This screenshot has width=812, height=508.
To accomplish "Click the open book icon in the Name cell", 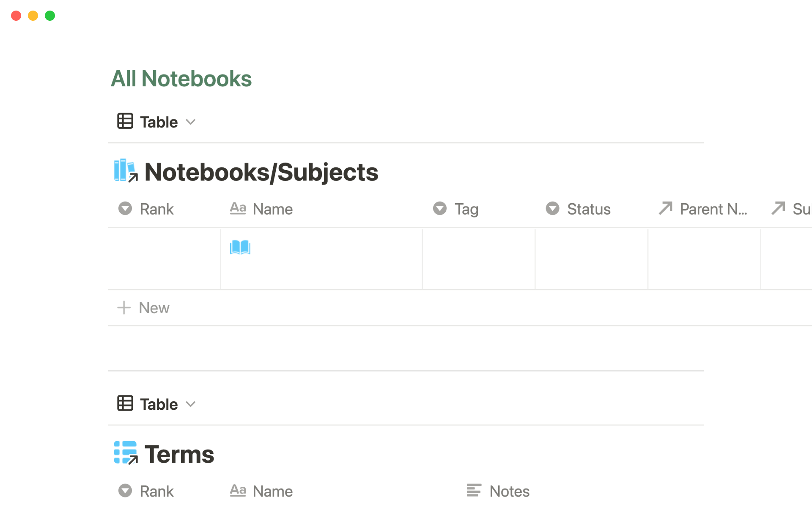I will (x=240, y=247).
